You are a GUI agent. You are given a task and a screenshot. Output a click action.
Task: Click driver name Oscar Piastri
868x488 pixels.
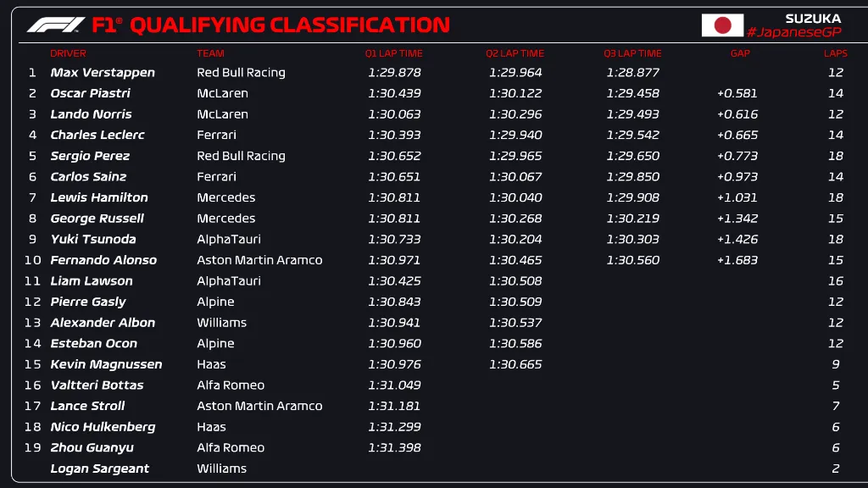90,93
